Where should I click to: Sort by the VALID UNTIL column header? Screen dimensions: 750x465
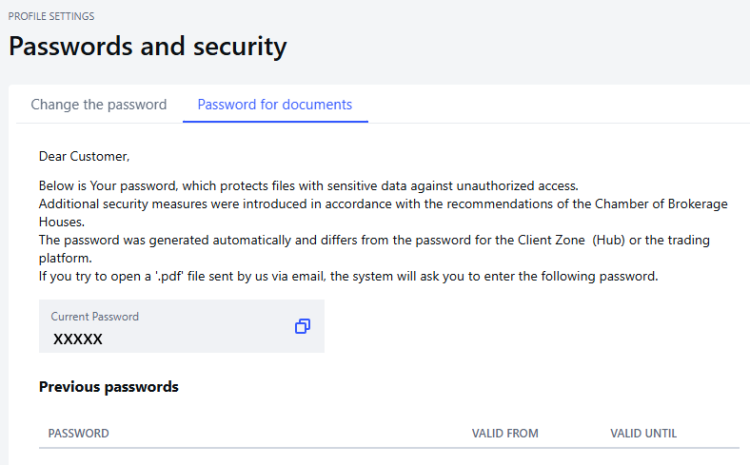coord(643,433)
